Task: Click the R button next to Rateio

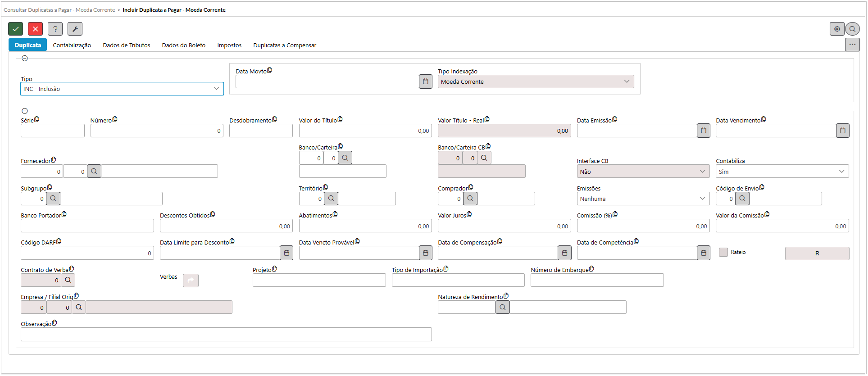Action: (x=817, y=254)
